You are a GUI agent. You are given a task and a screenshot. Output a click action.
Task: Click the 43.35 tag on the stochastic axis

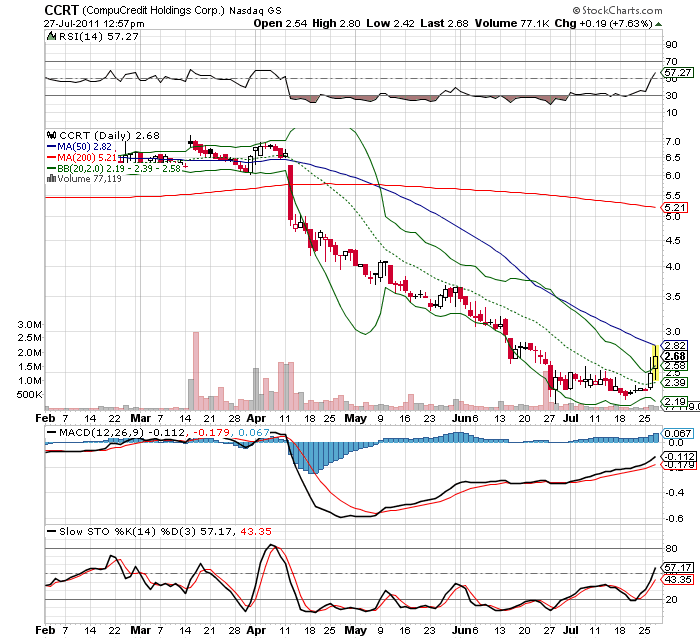(678, 580)
